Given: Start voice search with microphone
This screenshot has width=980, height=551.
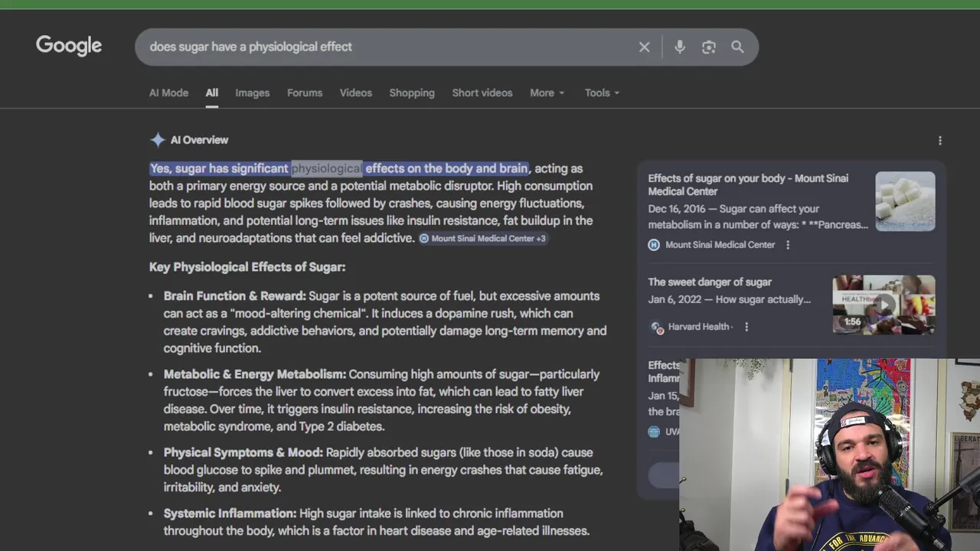Looking at the screenshot, I should coord(679,47).
